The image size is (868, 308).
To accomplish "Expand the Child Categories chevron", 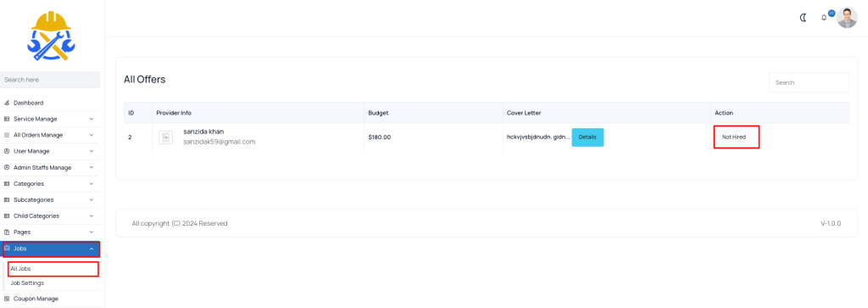I will point(92,216).
